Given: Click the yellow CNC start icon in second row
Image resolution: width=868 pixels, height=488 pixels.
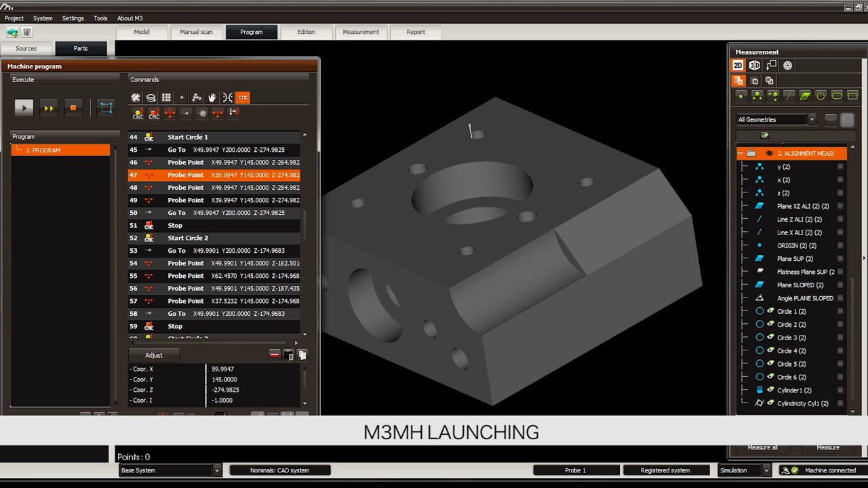Looking at the screenshot, I should pos(138,113).
